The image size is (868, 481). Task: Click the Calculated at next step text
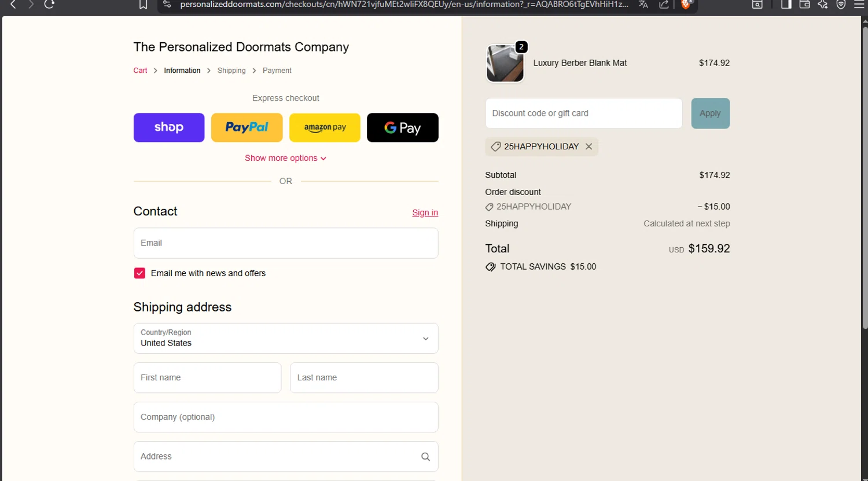(687, 223)
